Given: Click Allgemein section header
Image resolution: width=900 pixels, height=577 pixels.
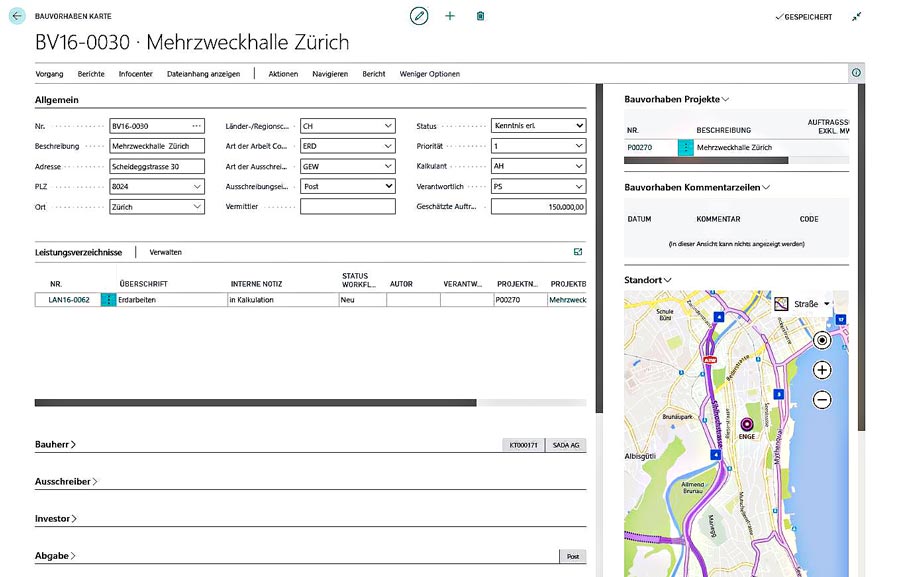Looking at the screenshot, I should click(57, 100).
